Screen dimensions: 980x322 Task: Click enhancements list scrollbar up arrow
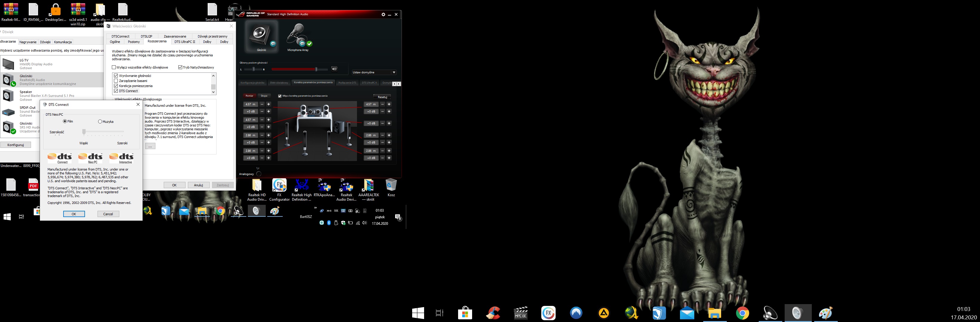pos(213,75)
